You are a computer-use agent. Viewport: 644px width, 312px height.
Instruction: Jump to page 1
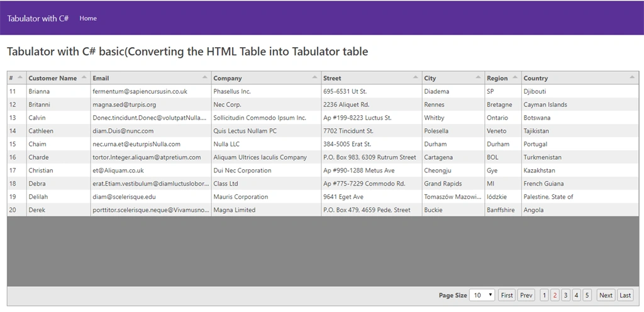544,295
